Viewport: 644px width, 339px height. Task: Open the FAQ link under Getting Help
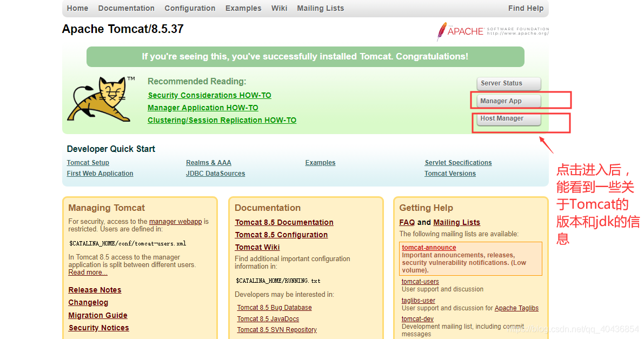407,222
